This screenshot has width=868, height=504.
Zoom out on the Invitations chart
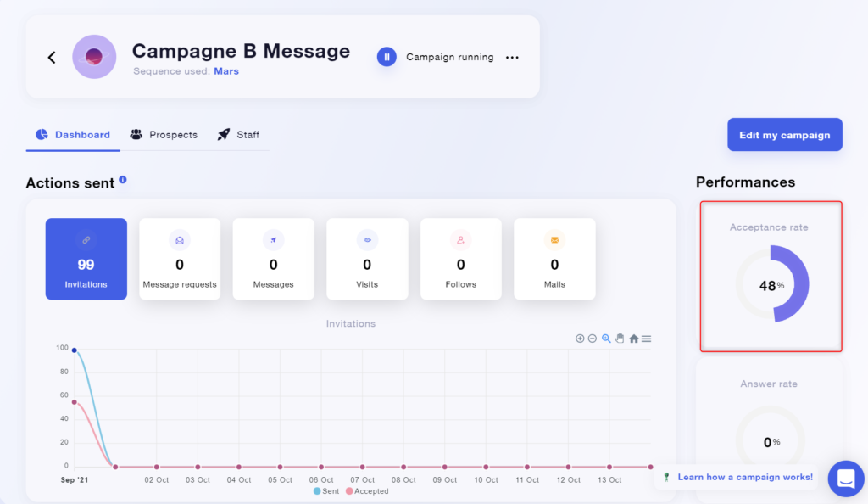click(x=593, y=338)
